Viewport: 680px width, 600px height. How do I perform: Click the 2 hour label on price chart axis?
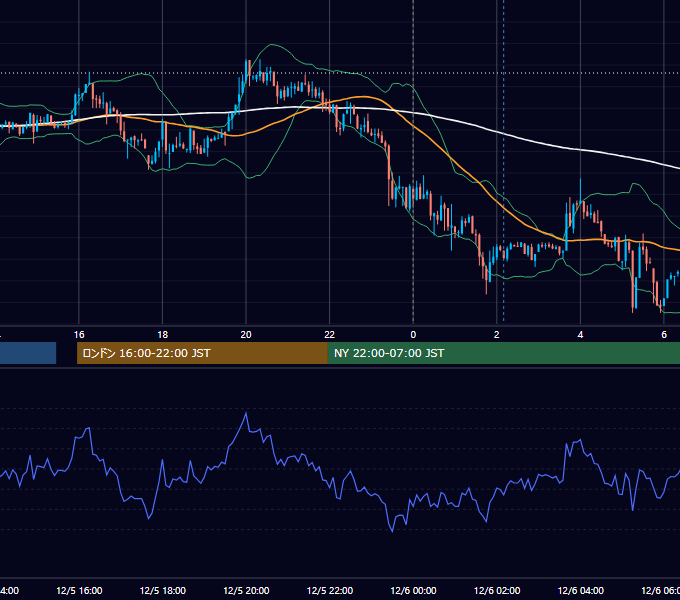tap(497, 335)
